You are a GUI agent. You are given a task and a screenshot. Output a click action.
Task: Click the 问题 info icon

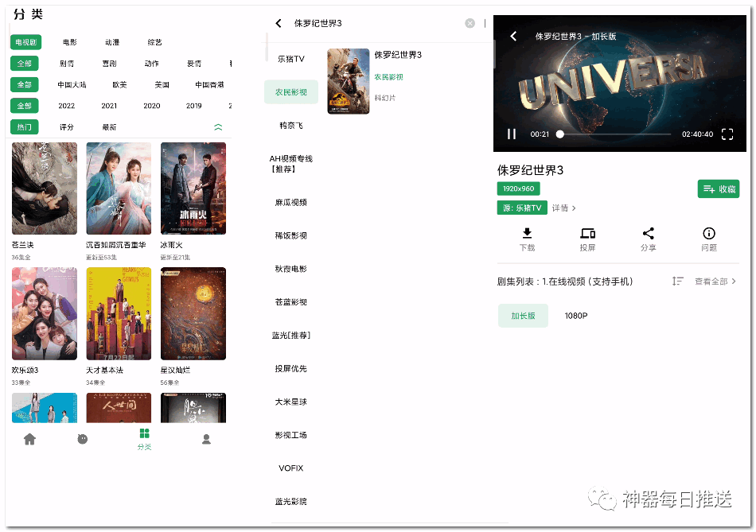pos(709,233)
